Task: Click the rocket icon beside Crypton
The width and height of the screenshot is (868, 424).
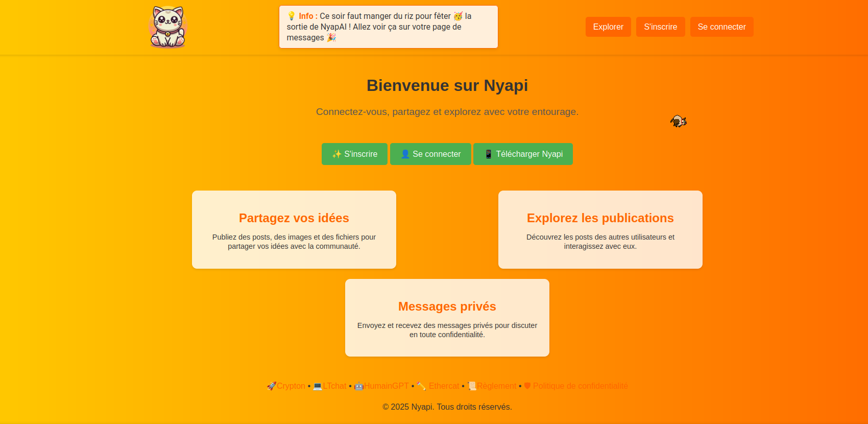Action: [271, 386]
